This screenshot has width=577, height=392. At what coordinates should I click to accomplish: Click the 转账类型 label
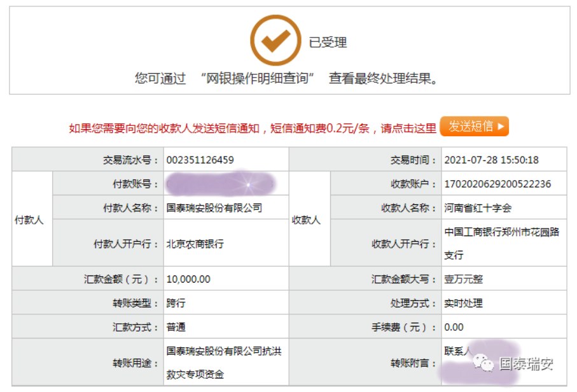(x=135, y=303)
